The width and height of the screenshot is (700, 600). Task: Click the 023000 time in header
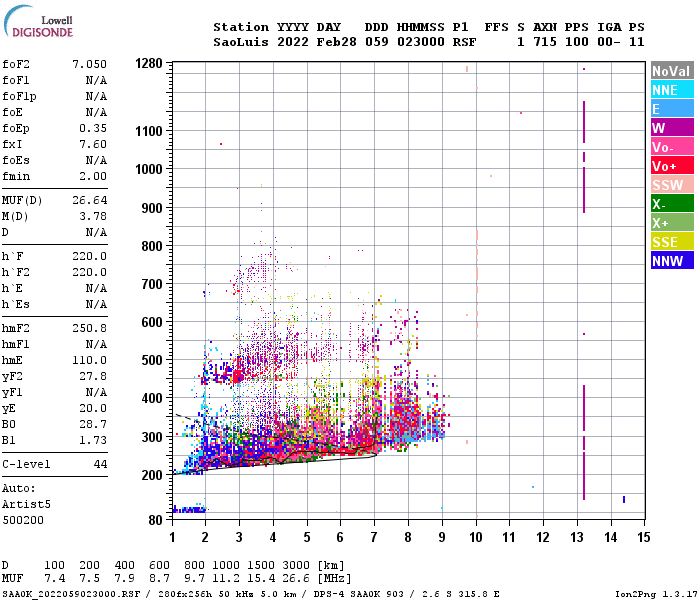421,42
